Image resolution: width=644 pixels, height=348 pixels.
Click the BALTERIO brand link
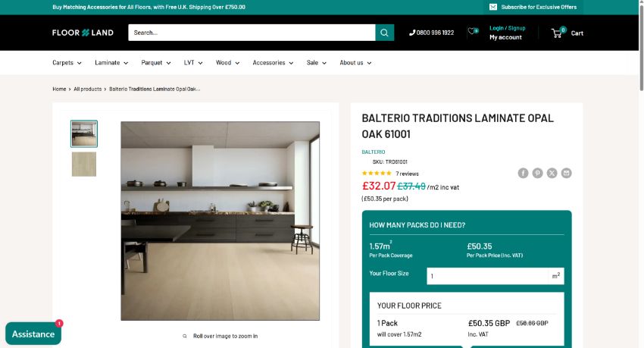[374, 152]
